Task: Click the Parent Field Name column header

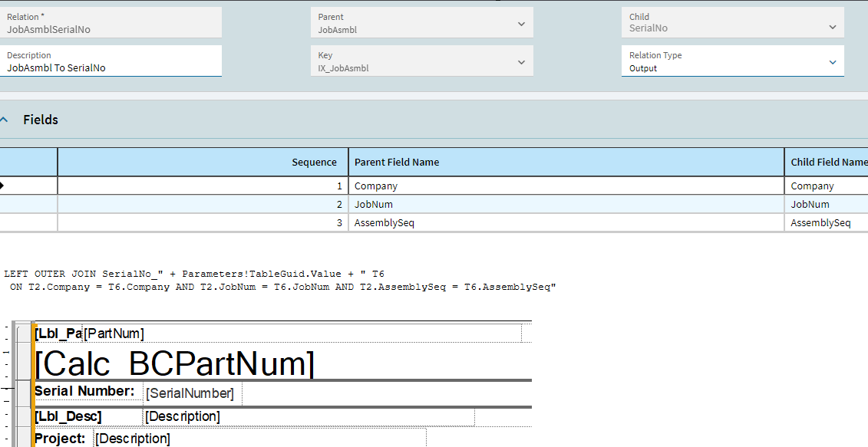Action: tap(566, 162)
